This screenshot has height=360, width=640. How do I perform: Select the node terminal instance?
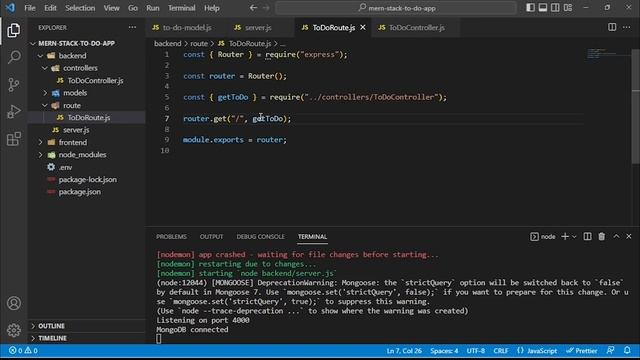click(543, 237)
